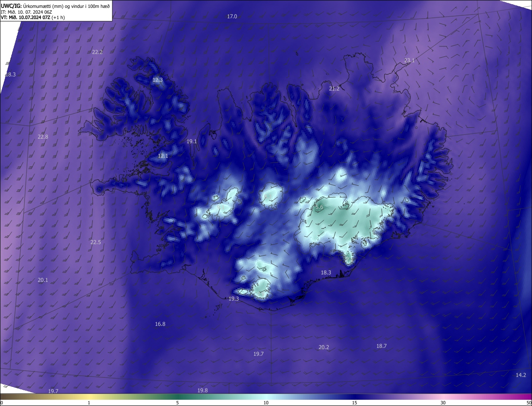Click the 14.2 value label

point(521,375)
